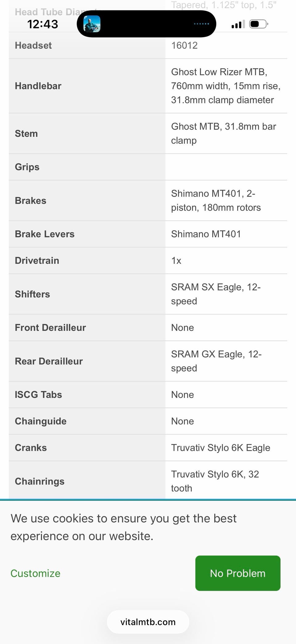Tap the vitalmtb.com address pill

pyautogui.click(x=148, y=622)
